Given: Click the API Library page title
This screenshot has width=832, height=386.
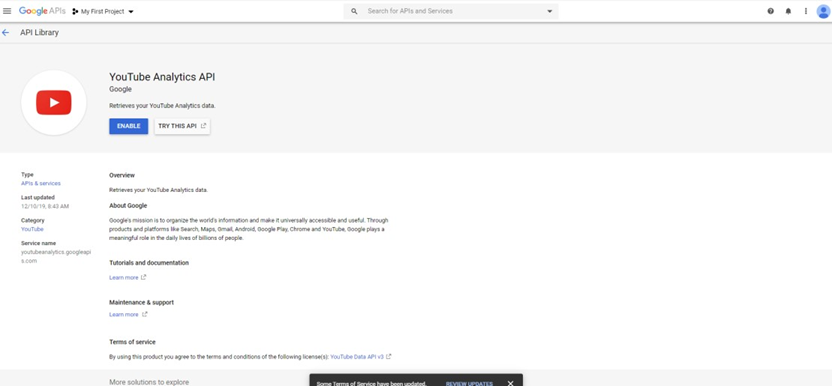Looking at the screenshot, I should (x=39, y=33).
